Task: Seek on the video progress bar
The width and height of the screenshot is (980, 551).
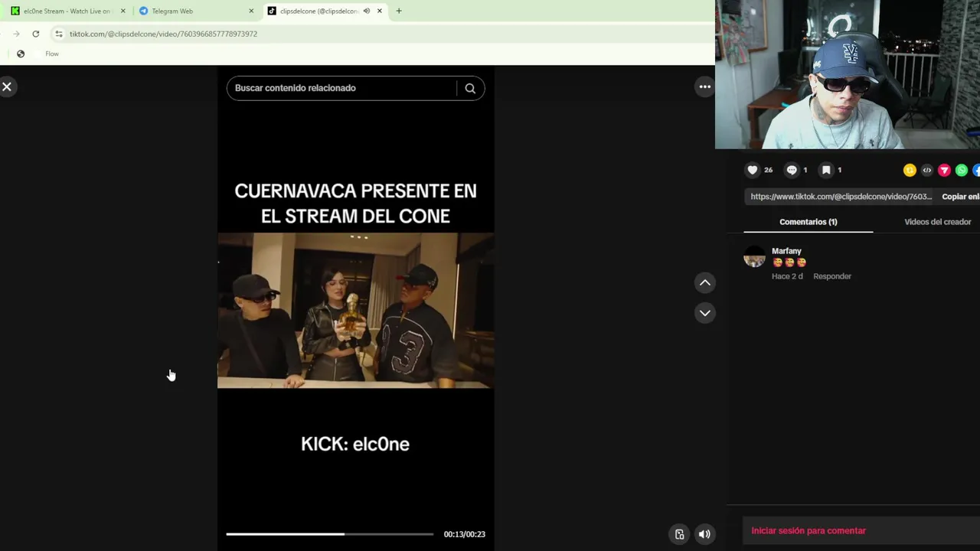Action: click(x=329, y=534)
